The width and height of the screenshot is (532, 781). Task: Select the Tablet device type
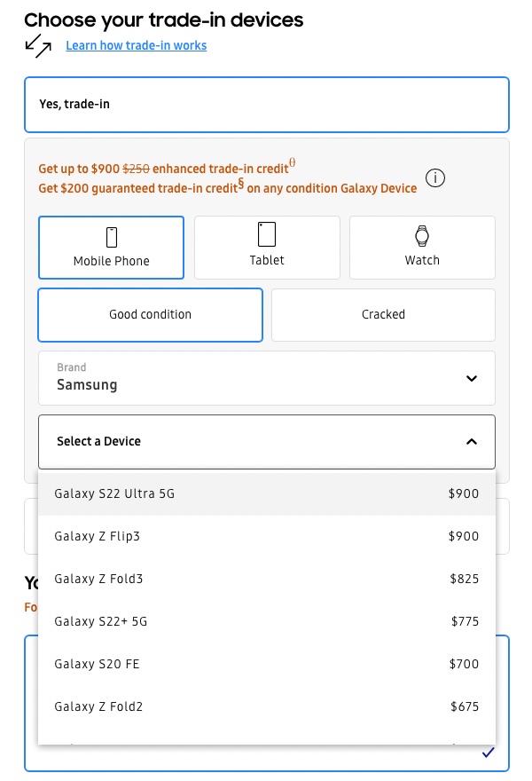(267, 248)
